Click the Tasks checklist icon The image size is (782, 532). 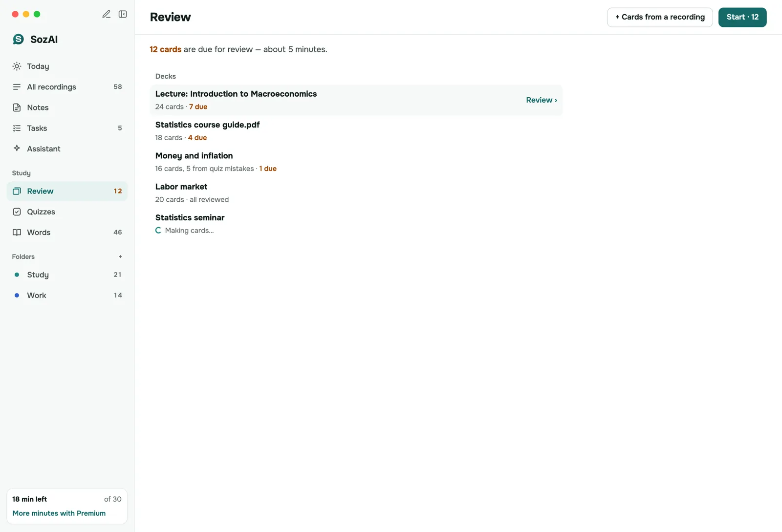(17, 128)
